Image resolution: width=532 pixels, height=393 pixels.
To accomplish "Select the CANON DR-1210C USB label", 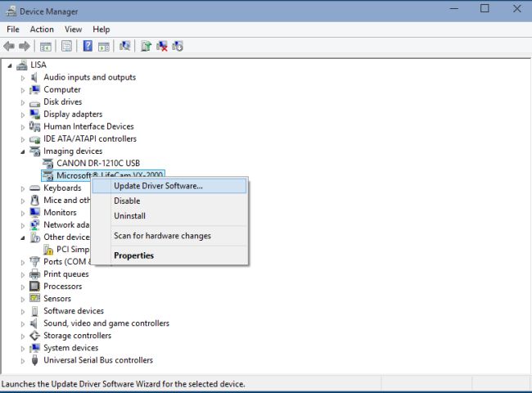I will point(98,163).
